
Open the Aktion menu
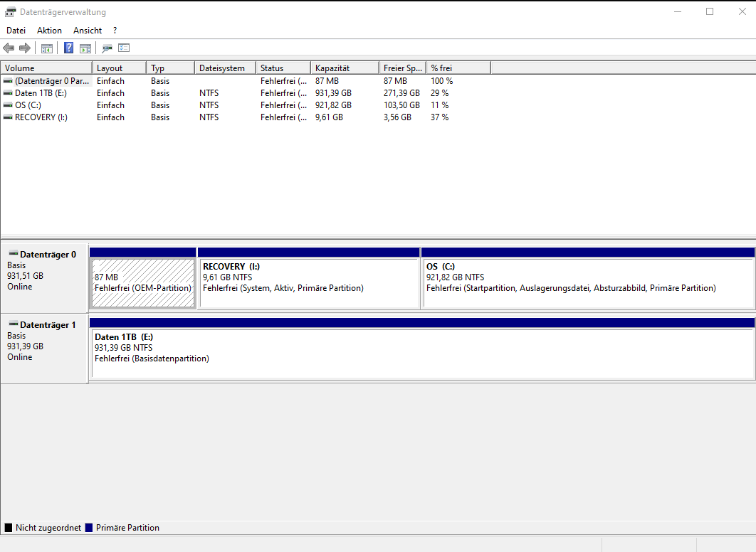tap(49, 31)
